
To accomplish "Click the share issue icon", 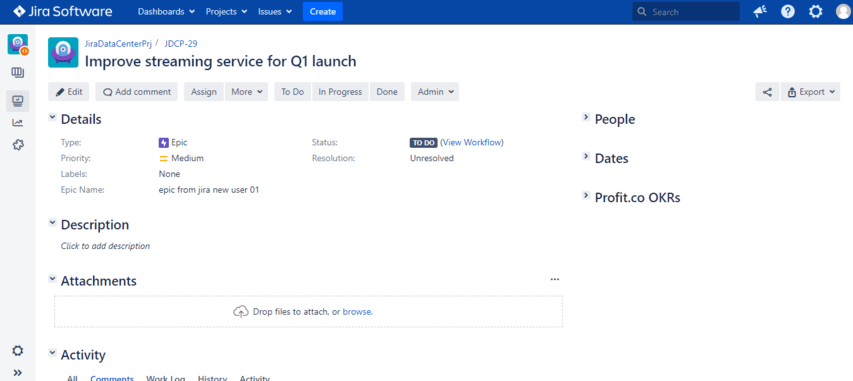I will [x=767, y=92].
